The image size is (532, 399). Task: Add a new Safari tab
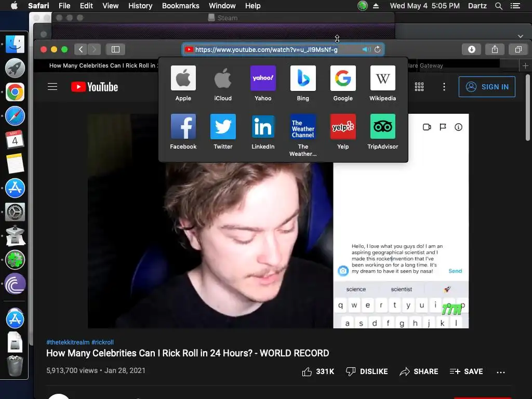(525, 65)
